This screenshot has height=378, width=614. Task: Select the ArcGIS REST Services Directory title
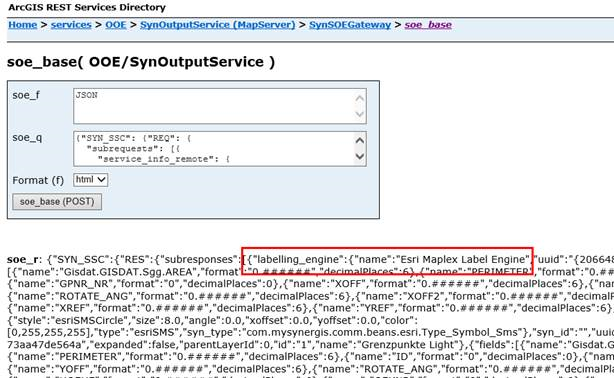tap(87, 7)
